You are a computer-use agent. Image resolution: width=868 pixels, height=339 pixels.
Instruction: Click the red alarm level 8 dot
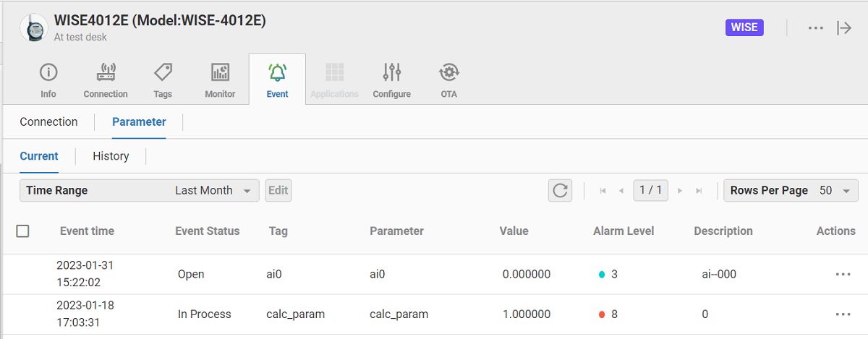click(x=602, y=314)
